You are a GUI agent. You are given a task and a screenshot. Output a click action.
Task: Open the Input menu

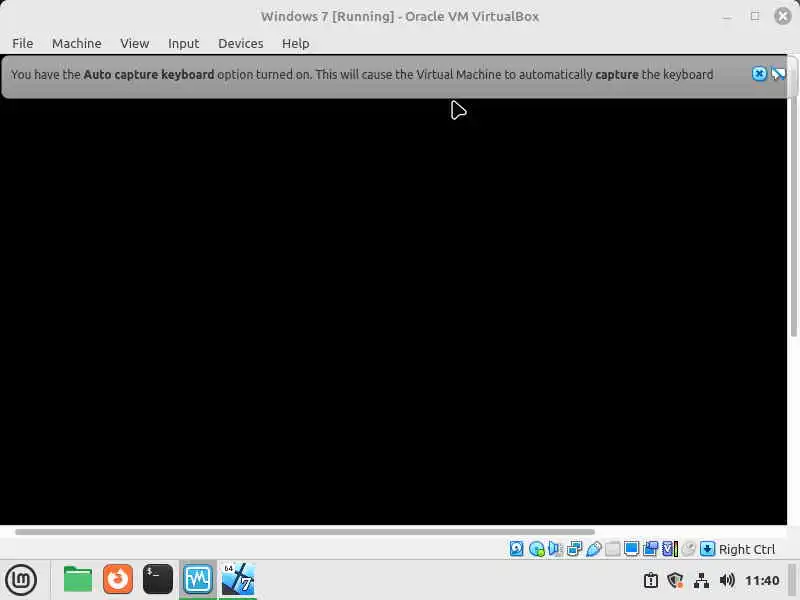click(x=184, y=43)
